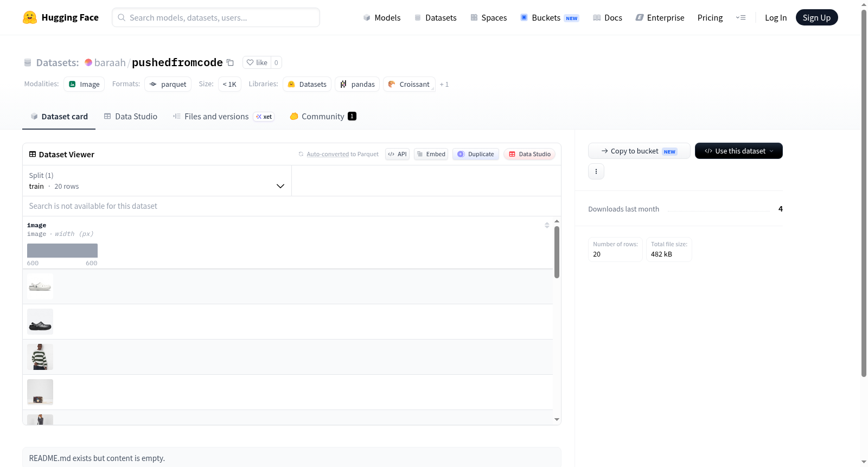Screen dimensions: 868x467
Task: Select the Croissant library tag
Action: click(409, 84)
